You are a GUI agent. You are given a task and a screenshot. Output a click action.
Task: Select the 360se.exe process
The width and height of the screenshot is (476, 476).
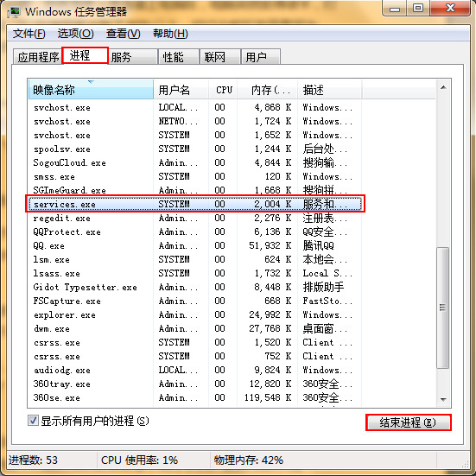tap(195, 397)
